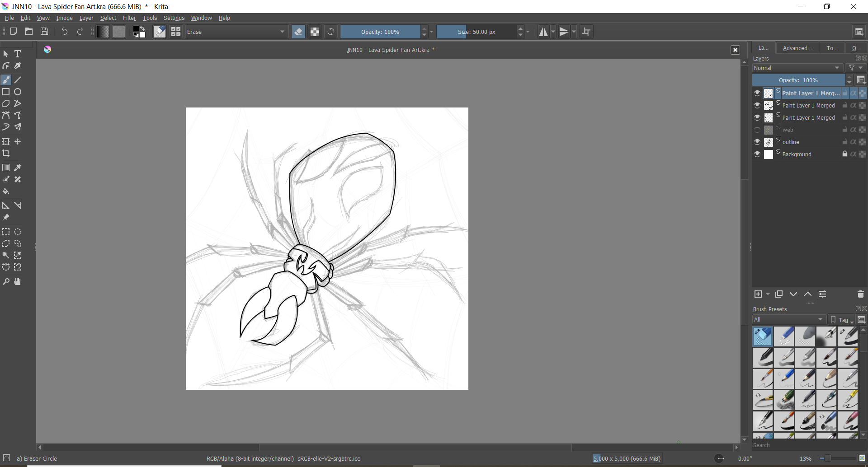Move the selected layer down

(793, 294)
